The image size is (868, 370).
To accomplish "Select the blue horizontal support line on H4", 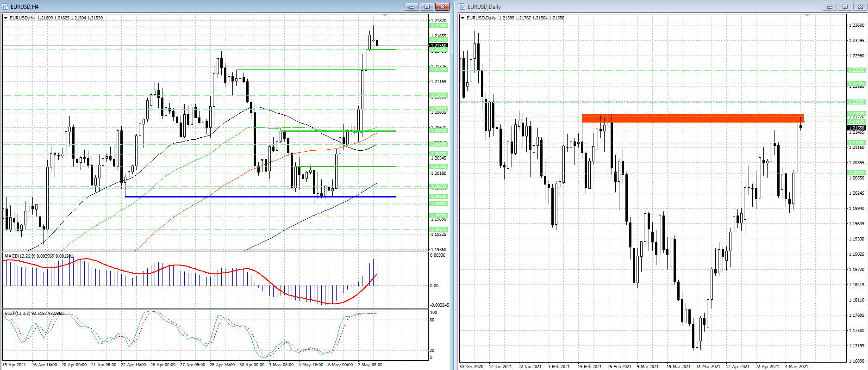I will point(260,197).
